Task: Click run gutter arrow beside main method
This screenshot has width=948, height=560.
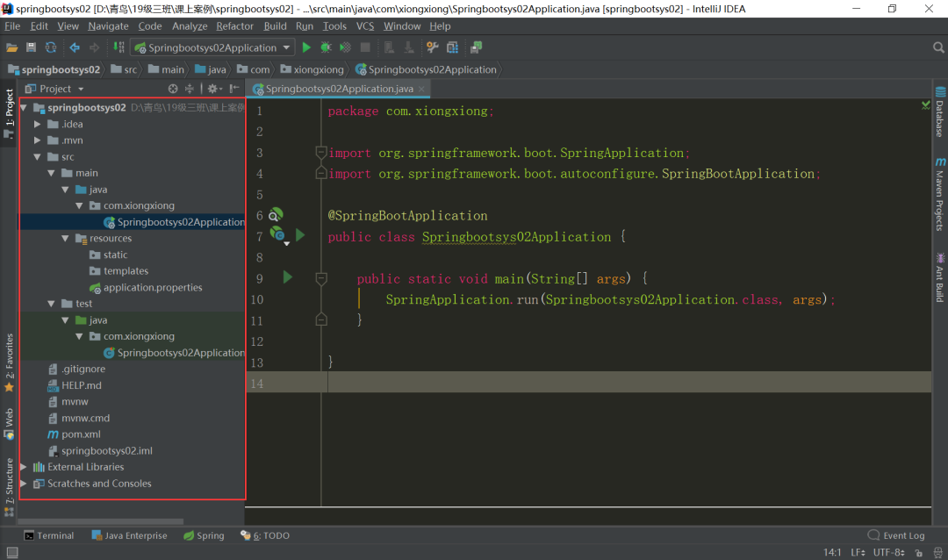Action: pyautogui.click(x=287, y=277)
